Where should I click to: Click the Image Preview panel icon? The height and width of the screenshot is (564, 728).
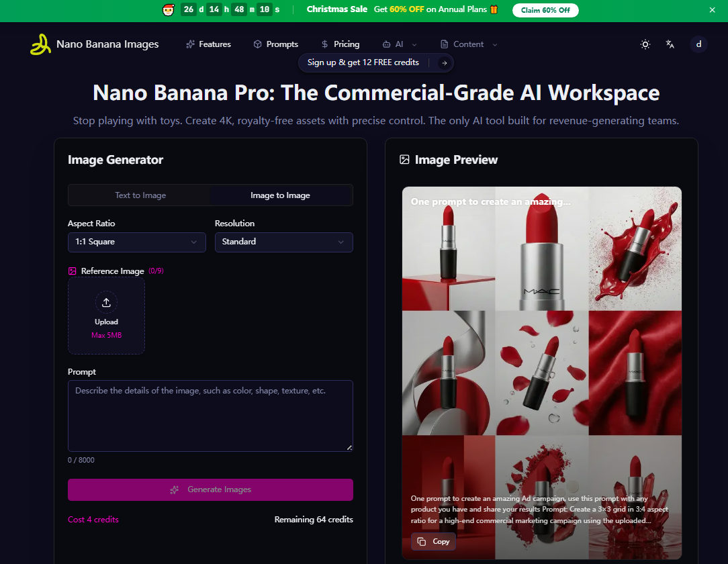pyautogui.click(x=405, y=160)
